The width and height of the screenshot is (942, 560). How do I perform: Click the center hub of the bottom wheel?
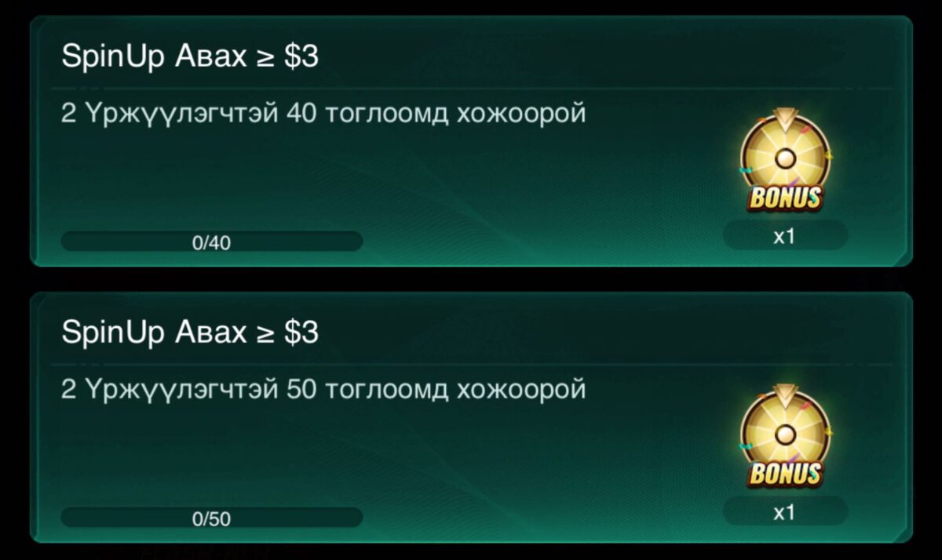(x=785, y=435)
